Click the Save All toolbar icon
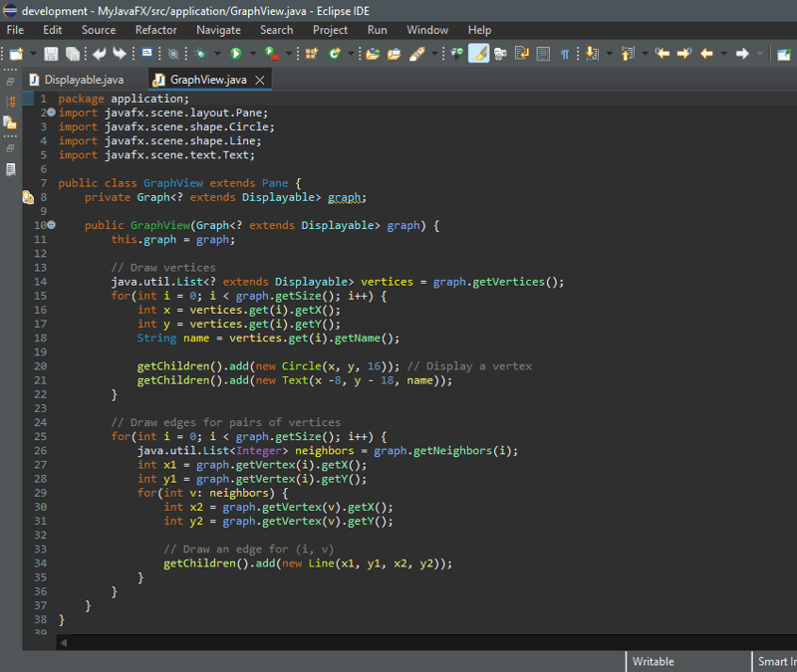The height and width of the screenshot is (672, 797). [x=72, y=53]
